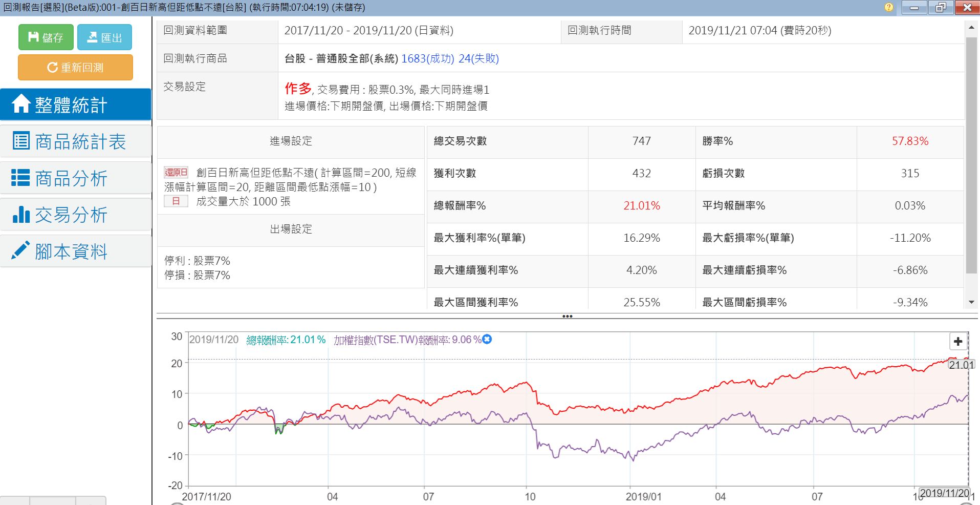Click the vertical scrollbar thumb in statistics panel
The width and height of the screenshot is (980, 505).
point(971,154)
